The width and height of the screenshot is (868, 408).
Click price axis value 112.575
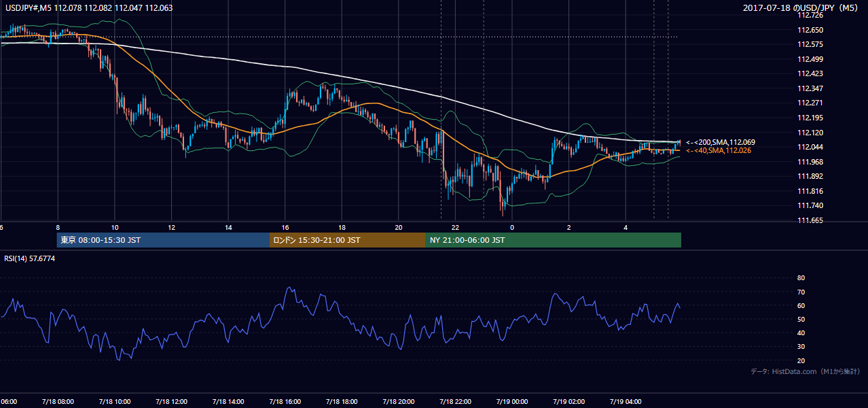pos(810,44)
